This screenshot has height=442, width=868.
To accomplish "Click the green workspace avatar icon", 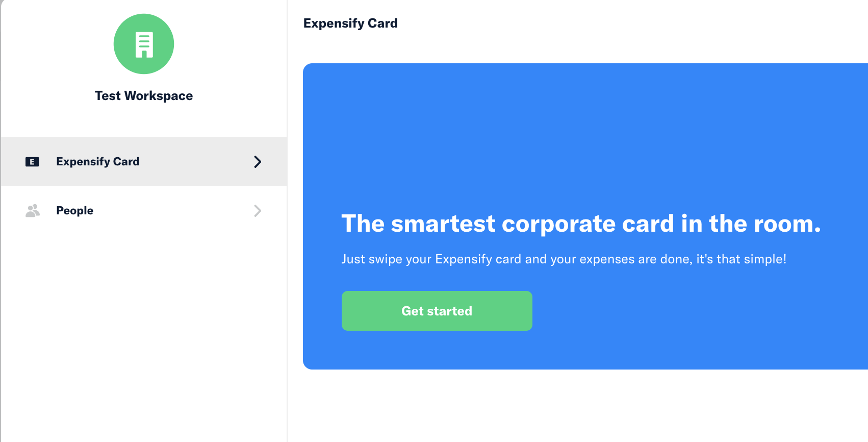I will pos(144,44).
